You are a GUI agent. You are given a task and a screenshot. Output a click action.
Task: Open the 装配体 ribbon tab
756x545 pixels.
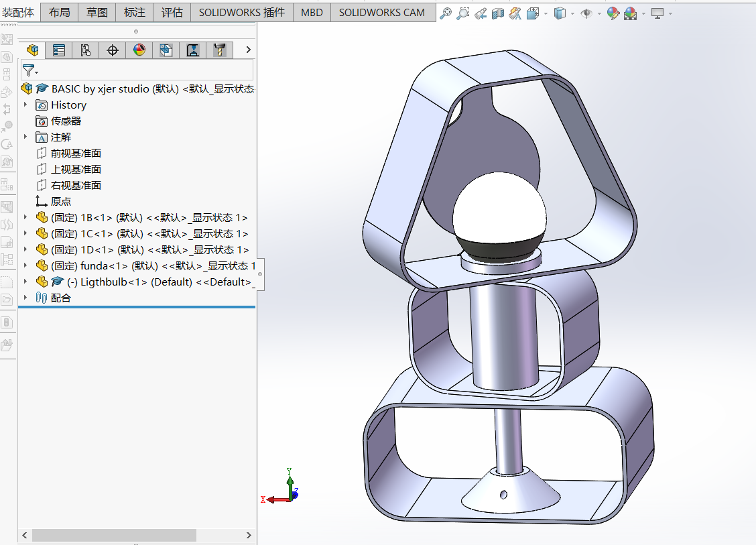18,12
